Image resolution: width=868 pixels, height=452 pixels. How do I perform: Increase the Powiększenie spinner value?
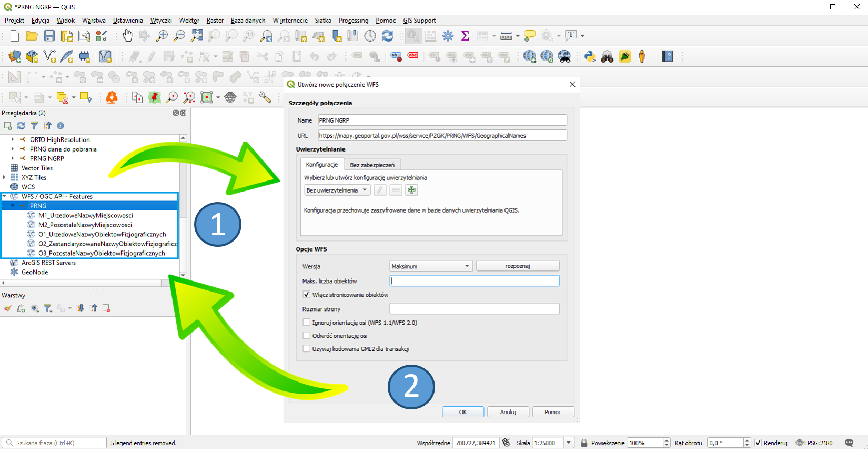tap(667, 440)
